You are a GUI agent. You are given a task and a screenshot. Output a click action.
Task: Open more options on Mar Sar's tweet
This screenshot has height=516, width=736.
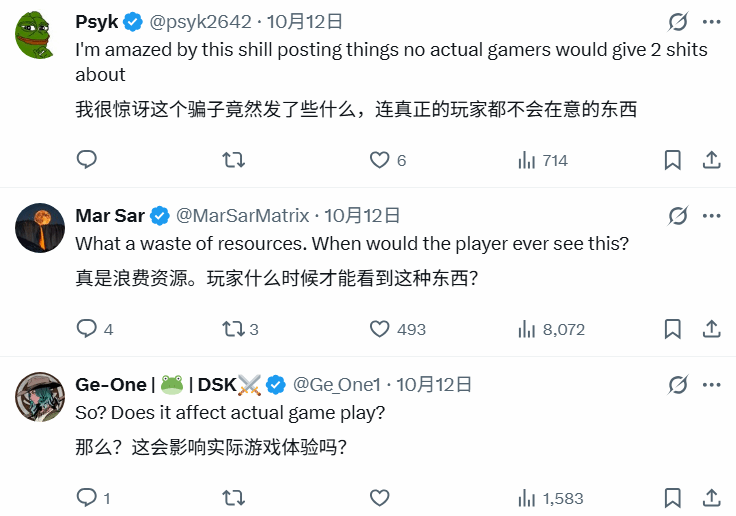pyautogui.click(x=711, y=215)
